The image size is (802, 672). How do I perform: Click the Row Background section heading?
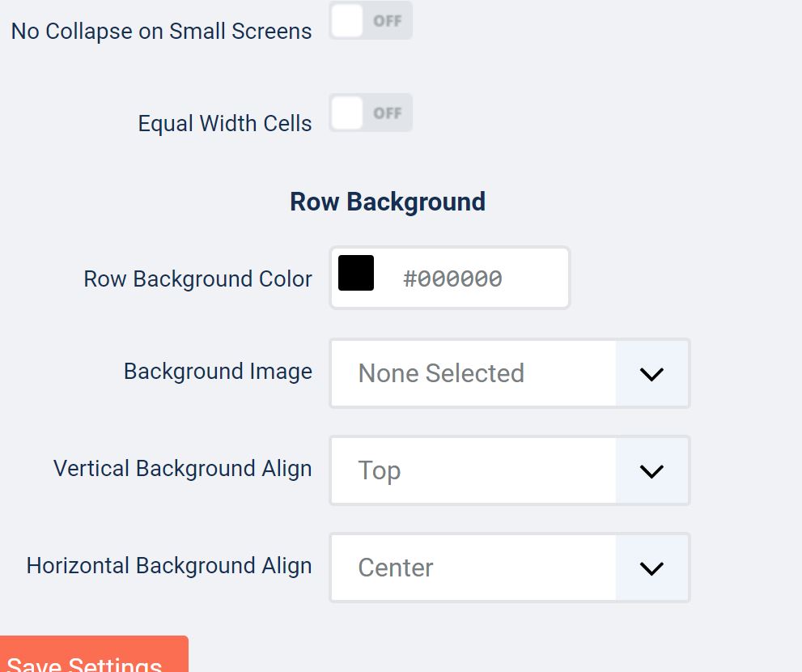point(388,202)
